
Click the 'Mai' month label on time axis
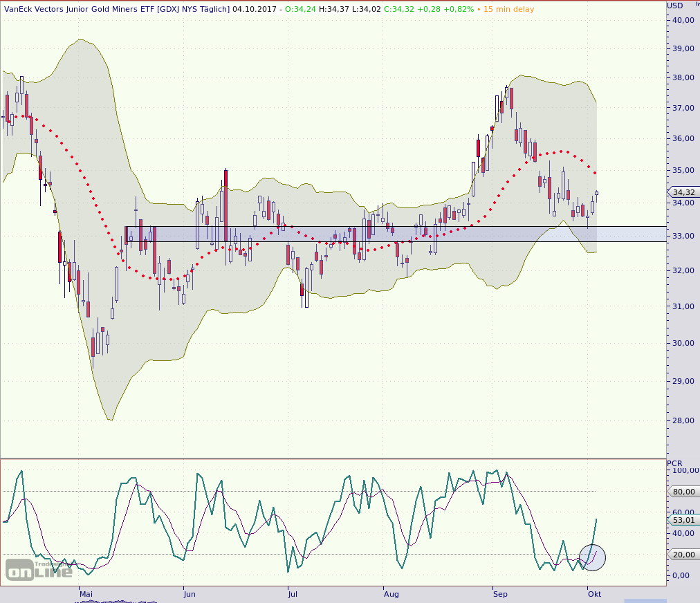86,594
